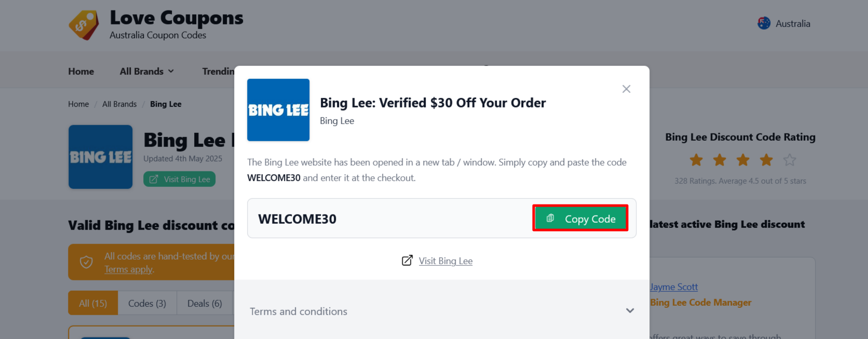The image size is (868, 339).
Task: Click the Bing Lee logo in the modal
Action: click(278, 110)
